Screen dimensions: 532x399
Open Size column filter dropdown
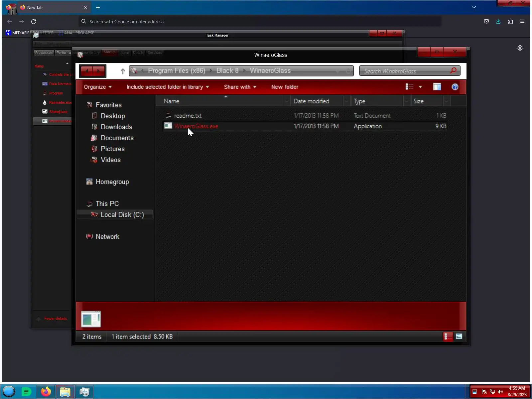446,101
